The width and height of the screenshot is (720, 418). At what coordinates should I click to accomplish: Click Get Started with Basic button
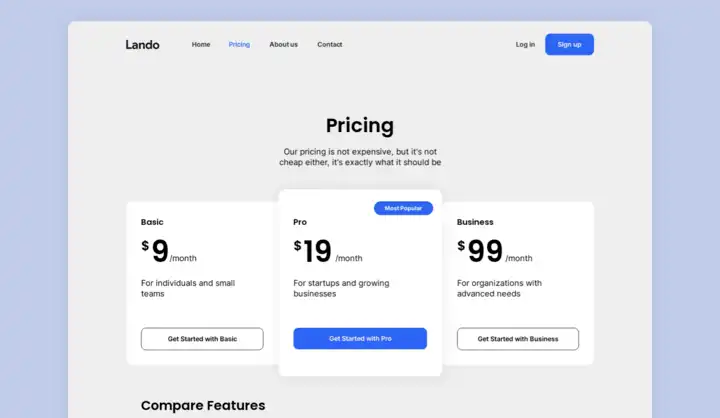pyautogui.click(x=202, y=339)
